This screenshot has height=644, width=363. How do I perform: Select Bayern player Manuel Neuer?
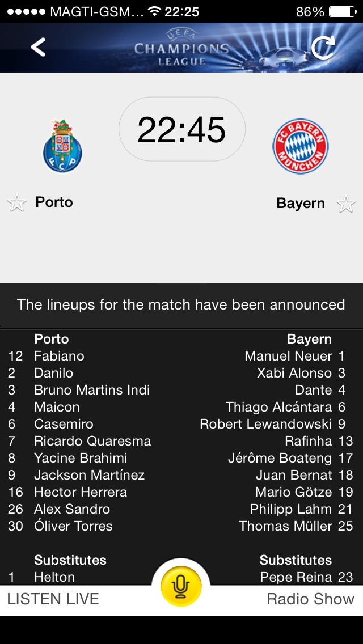tap(288, 356)
